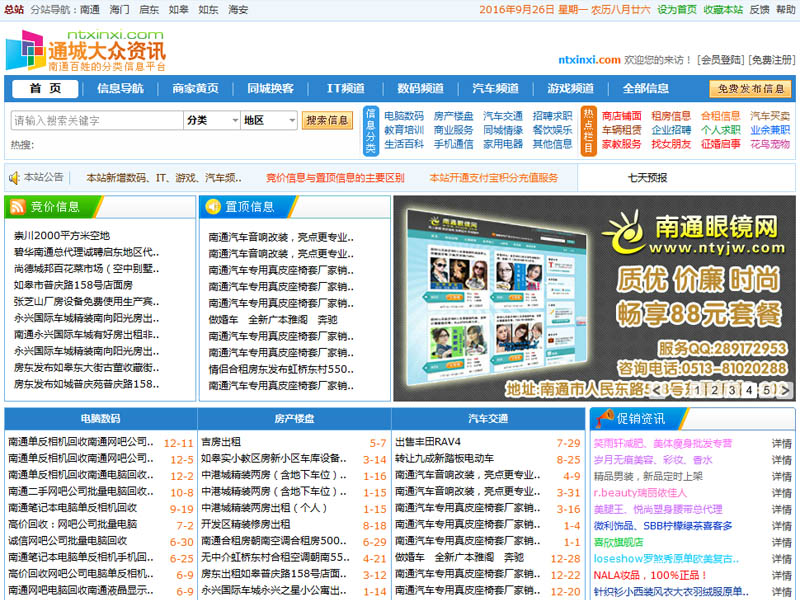Click the speech bubble icon beside 置顶信息
This screenshot has height=600, width=800.
[x=212, y=207]
